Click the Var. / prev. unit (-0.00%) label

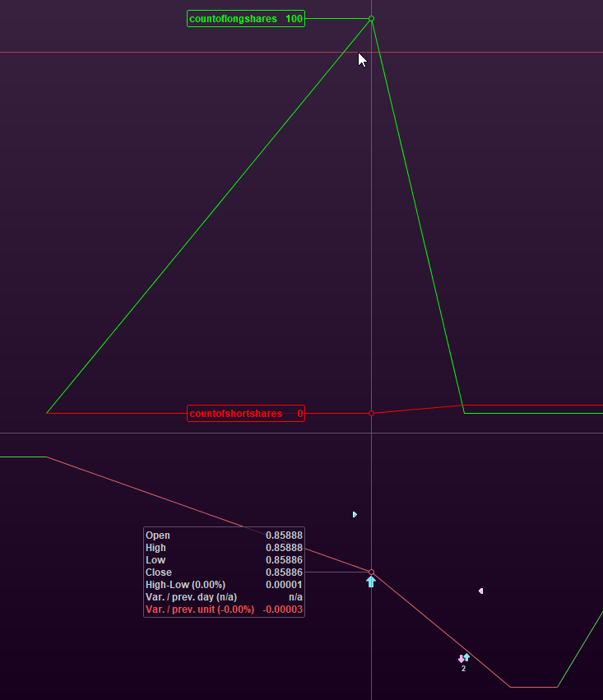(x=200, y=610)
